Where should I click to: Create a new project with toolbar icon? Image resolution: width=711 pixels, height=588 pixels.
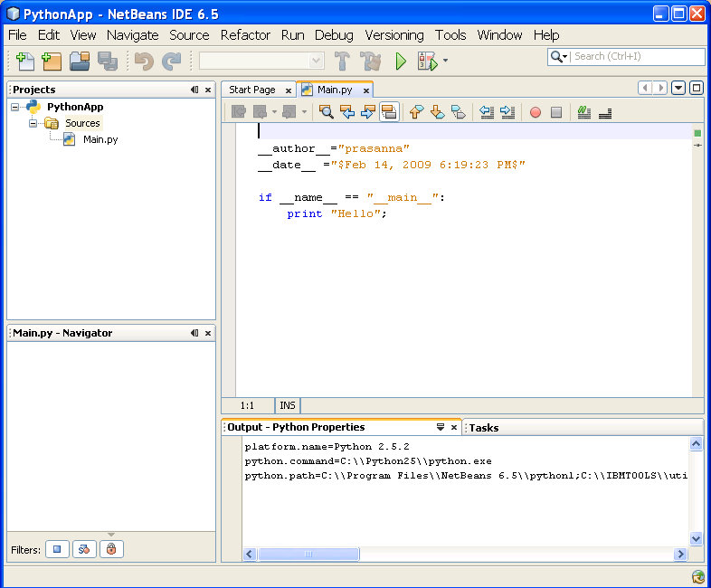pos(52,62)
